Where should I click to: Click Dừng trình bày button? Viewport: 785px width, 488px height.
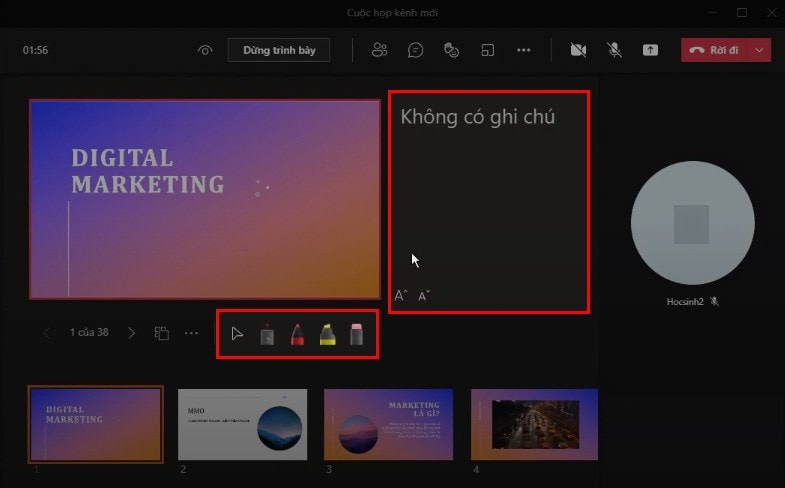[279, 50]
